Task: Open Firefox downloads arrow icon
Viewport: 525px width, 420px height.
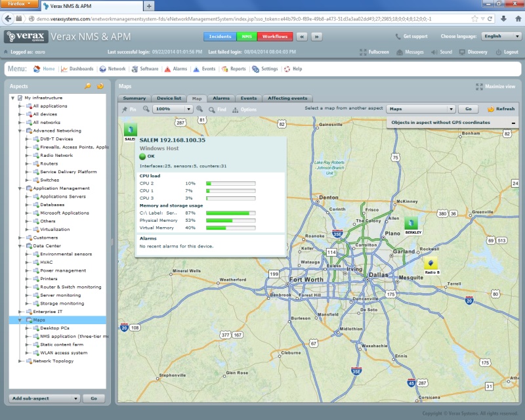Action: [x=503, y=19]
